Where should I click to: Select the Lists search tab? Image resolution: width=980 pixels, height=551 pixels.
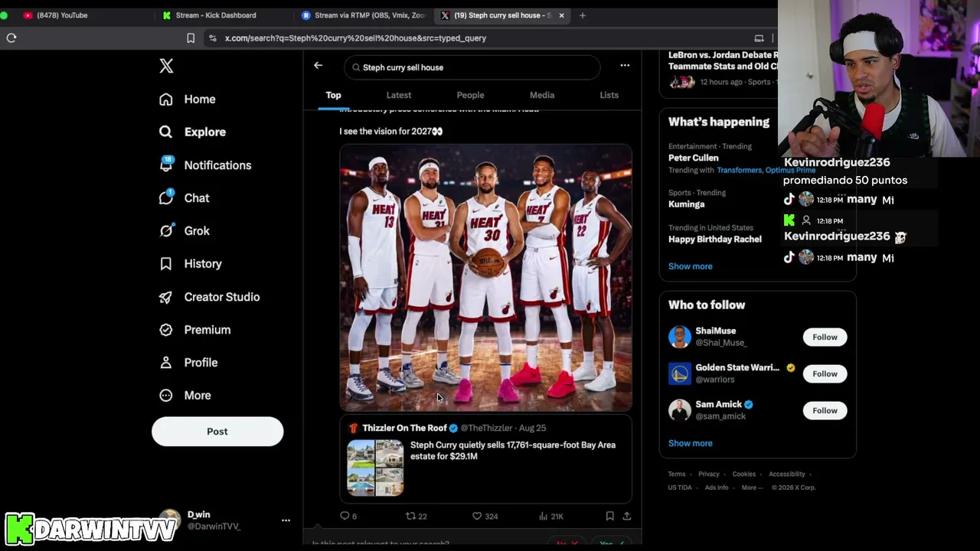point(609,95)
